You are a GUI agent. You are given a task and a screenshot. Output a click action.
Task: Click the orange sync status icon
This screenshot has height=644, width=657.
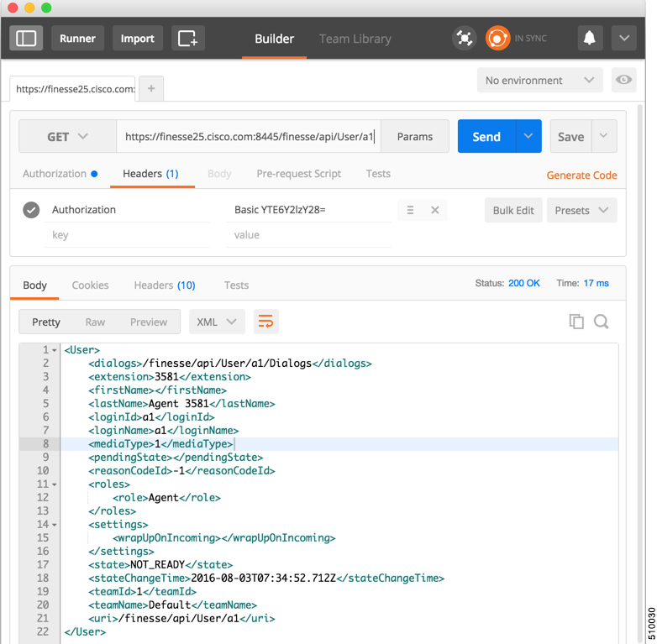[497, 38]
